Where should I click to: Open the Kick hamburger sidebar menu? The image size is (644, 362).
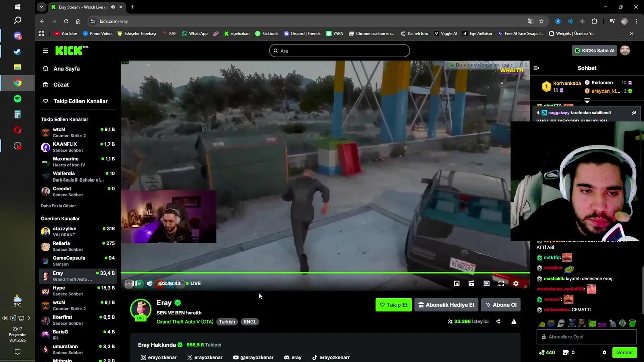[x=45, y=51]
